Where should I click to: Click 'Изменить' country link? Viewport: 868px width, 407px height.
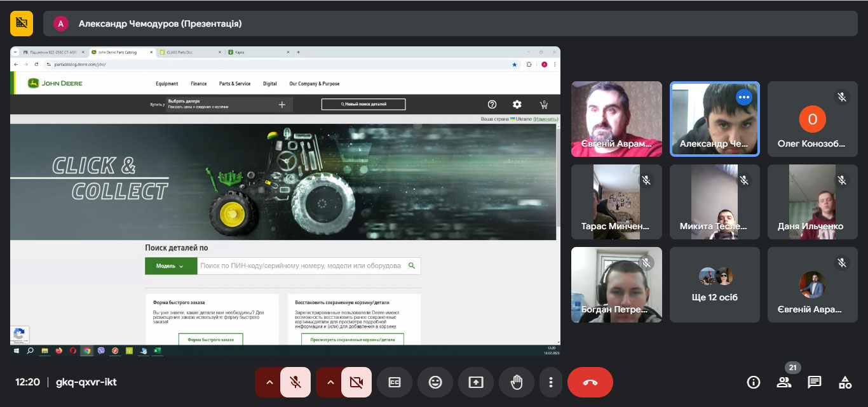pyautogui.click(x=545, y=119)
